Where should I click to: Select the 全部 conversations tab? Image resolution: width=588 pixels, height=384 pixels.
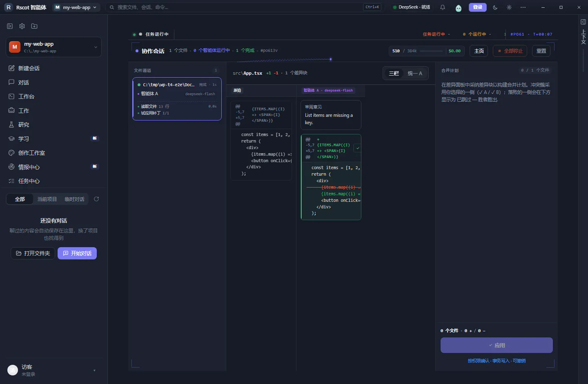click(x=20, y=199)
